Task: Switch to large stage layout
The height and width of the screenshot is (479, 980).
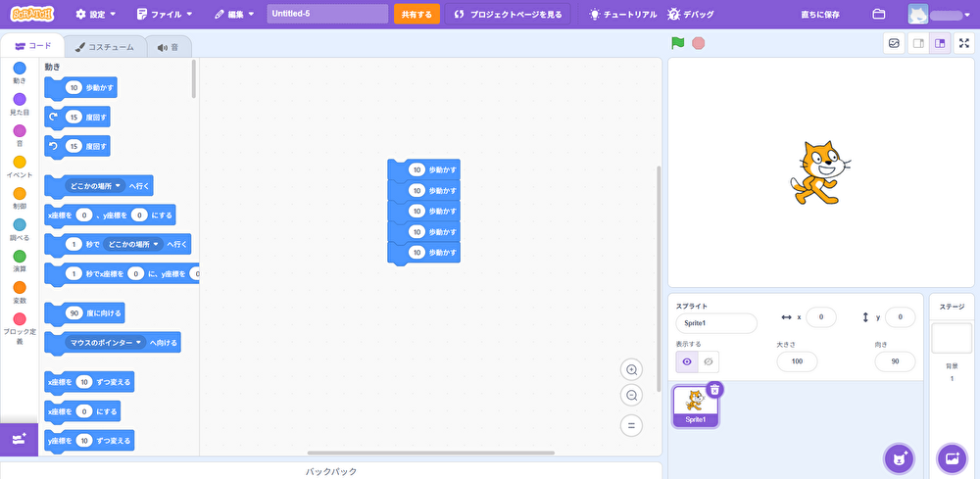Action: (940, 44)
